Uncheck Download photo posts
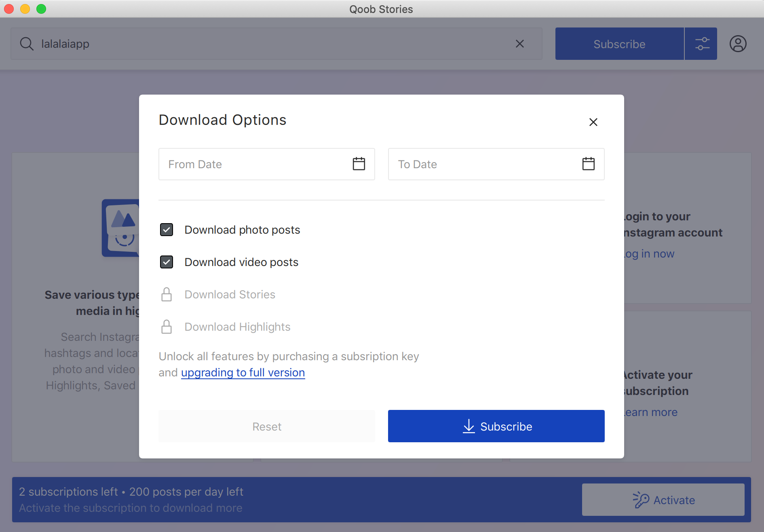This screenshot has height=532, width=764. click(x=167, y=230)
